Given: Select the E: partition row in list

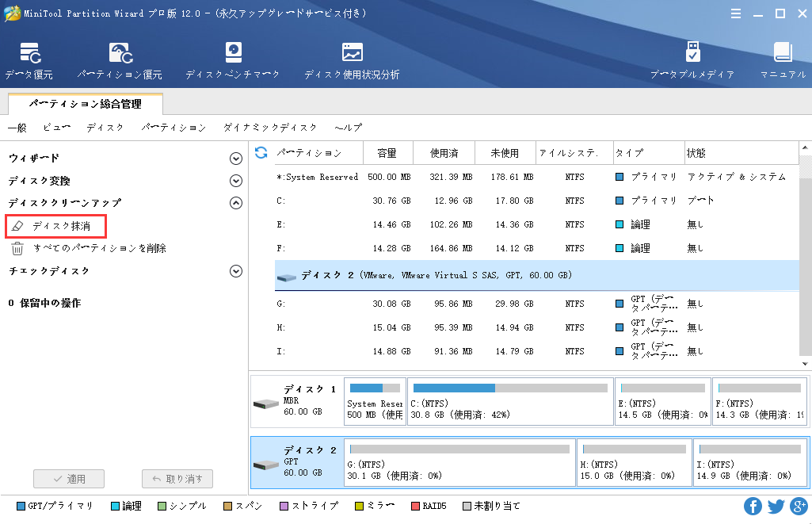Looking at the screenshot, I should tap(536, 224).
